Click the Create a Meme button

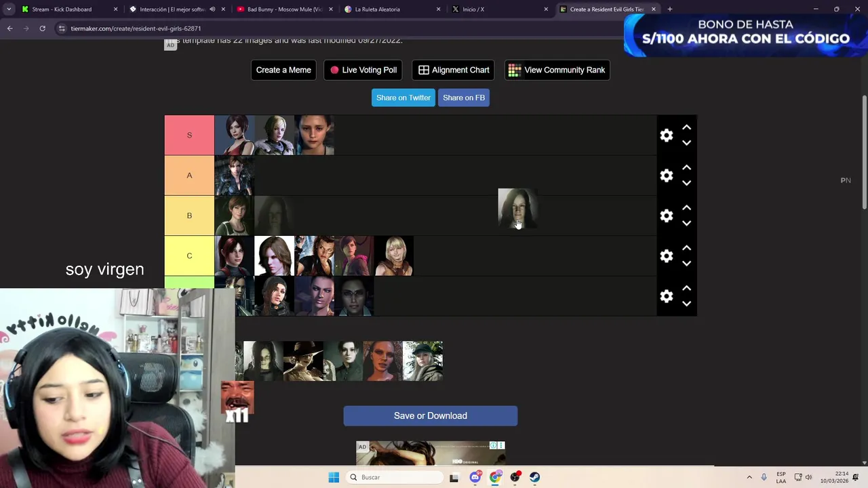click(283, 70)
